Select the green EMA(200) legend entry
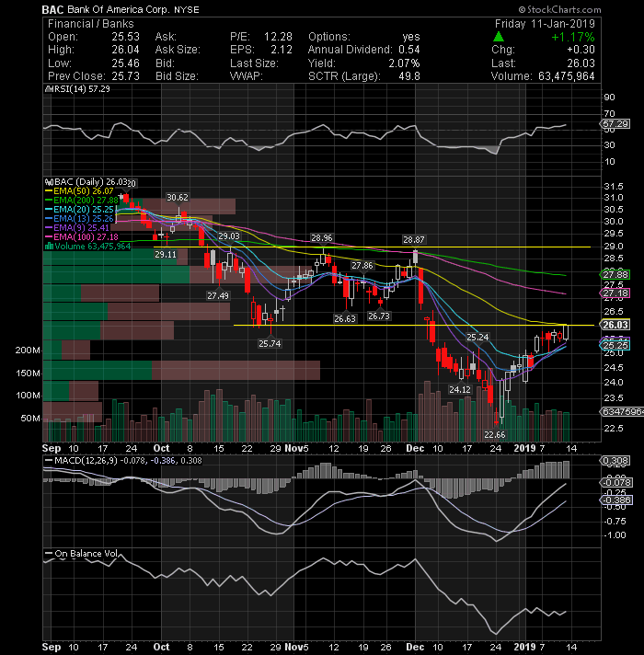The height and width of the screenshot is (655, 644). tap(82, 201)
